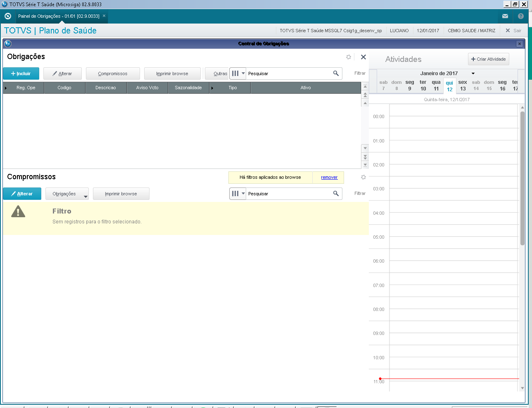Screen dimensions: 532x408
Task: Click the search magnifier in Compromissos search box
Action: click(x=336, y=194)
